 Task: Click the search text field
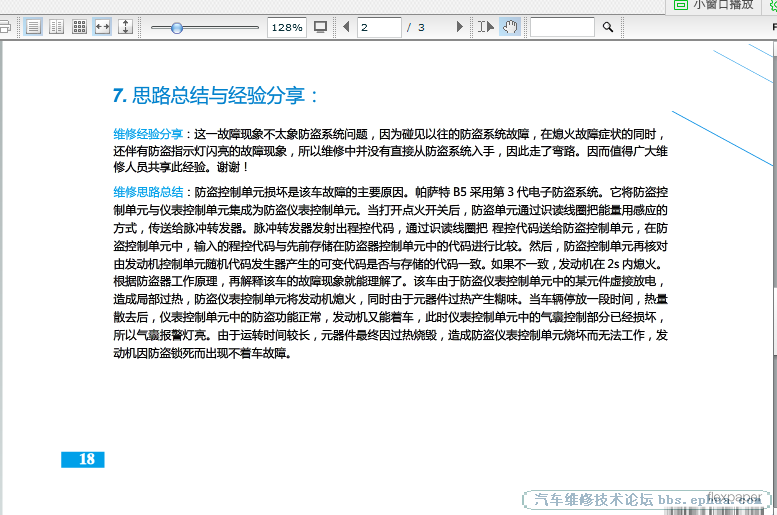[562, 27]
